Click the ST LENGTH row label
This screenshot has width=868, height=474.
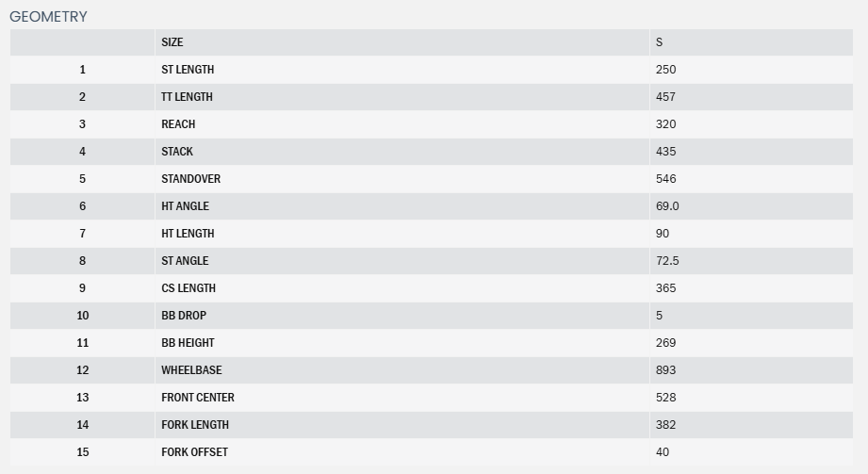[x=188, y=70]
